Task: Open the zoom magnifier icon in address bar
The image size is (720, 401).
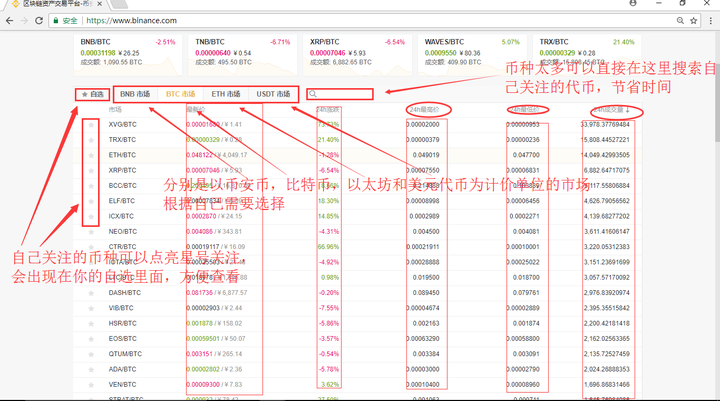Action: 681,21
